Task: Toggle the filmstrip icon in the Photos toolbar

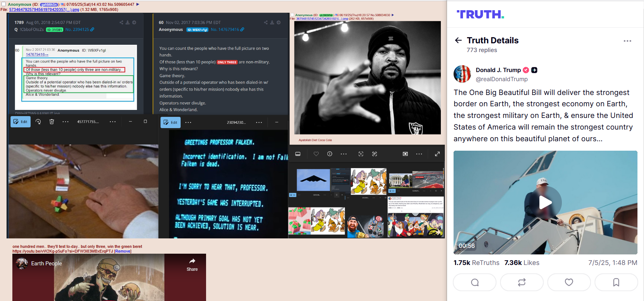Action: pyautogui.click(x=298, y=154)
